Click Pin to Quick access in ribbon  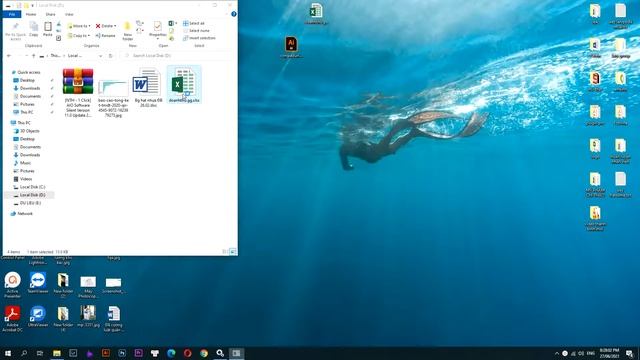click(x=16, y=31)
